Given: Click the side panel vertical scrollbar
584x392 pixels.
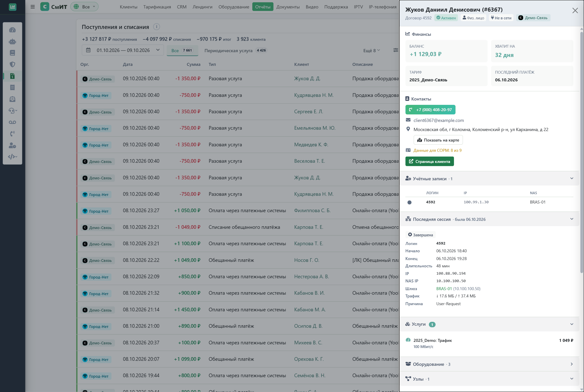Looking at the screenshot, I should point(581,152).
